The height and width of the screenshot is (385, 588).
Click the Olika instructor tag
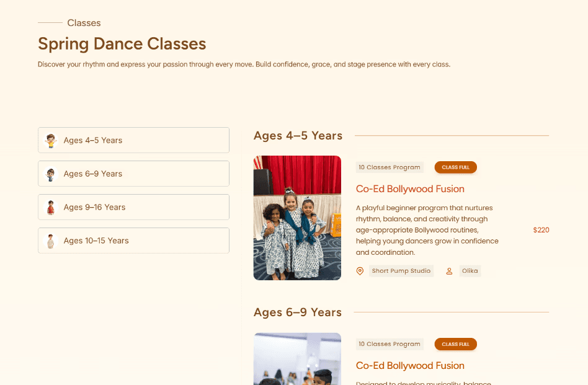pyautogui.click(x=470, y=271)
